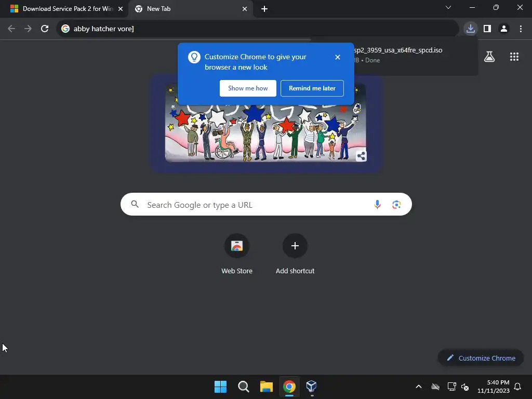Search by image with Lens icon
Viewport: 532px width, 399px height.
(x=396, y=204)
